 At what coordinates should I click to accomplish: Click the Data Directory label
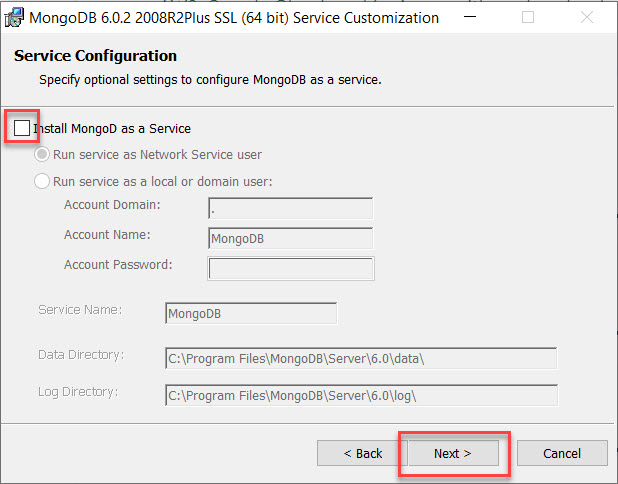click(81, 355)
